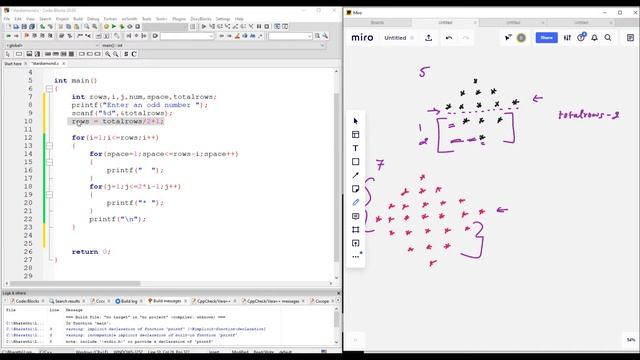
Task: Open Miro board settings sliders icon
Action: tap(567, 38)
